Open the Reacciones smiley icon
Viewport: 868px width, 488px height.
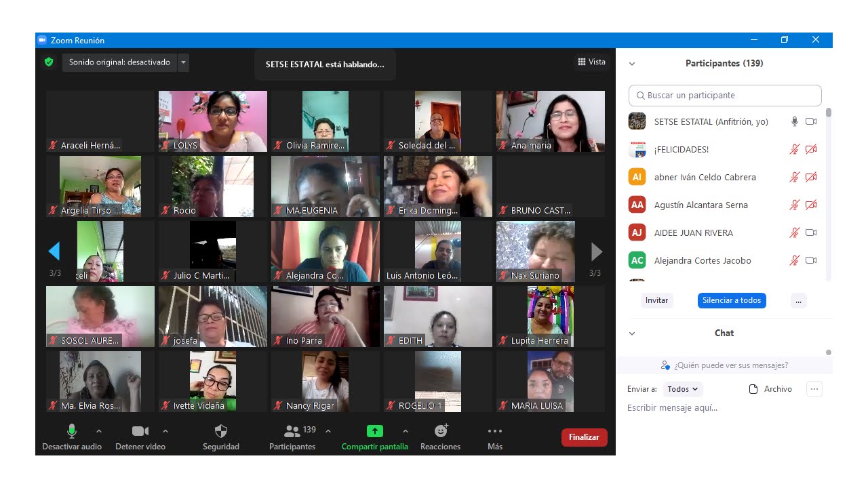441,431
